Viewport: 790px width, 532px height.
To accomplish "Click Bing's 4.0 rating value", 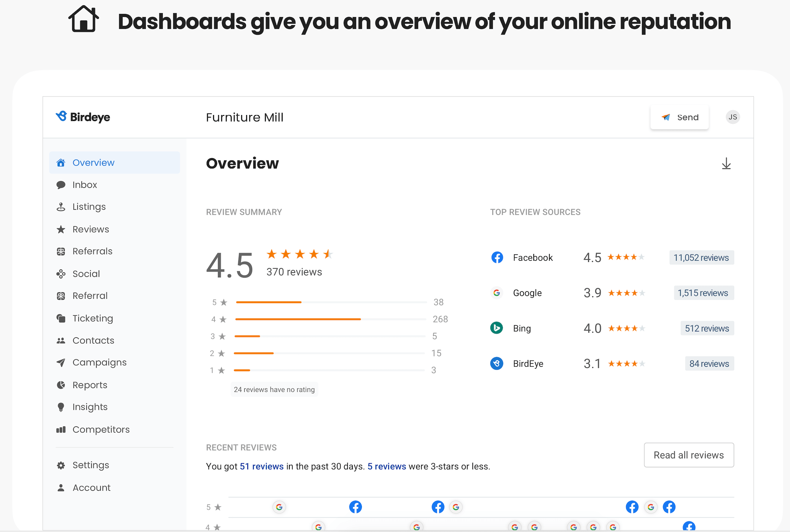I will [x=593, y=328].
